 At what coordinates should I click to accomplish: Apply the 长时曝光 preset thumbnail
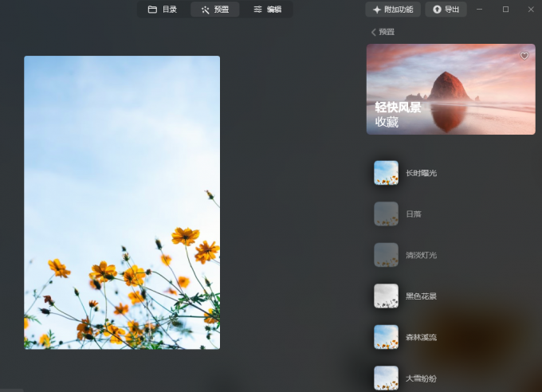[x=386, y=173]
